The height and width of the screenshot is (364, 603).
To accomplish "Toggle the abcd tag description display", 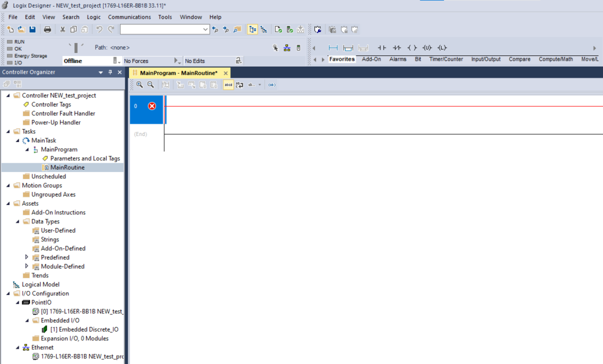I will [228, 84].
